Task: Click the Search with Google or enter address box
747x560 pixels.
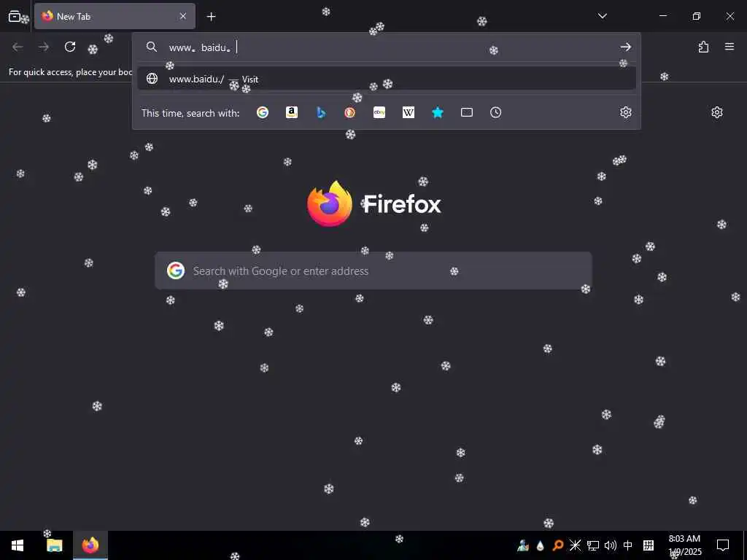Action: click(373, 271)
